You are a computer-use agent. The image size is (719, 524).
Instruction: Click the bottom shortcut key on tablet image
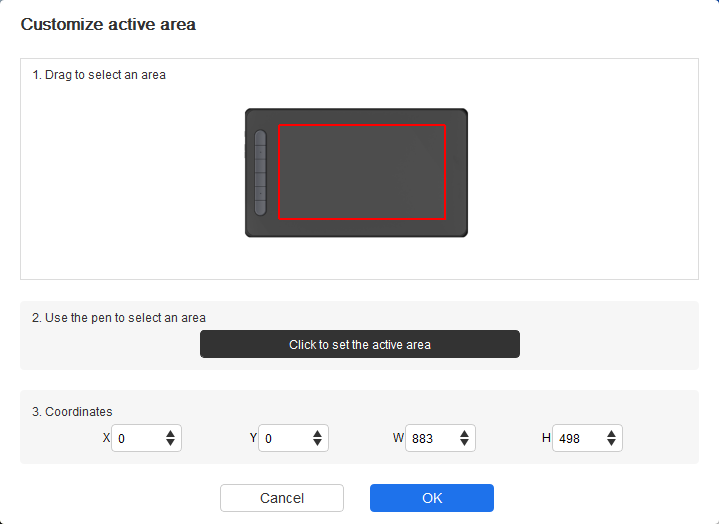(x=260, y=207)
